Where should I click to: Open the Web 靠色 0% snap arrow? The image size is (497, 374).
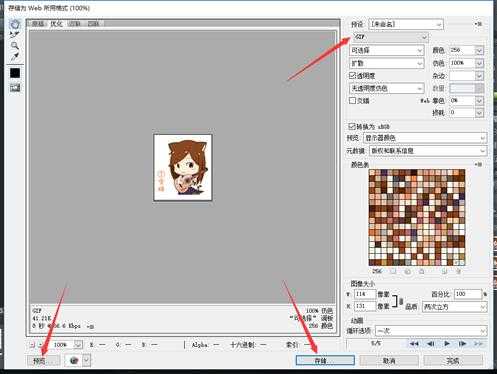tap(479, 100)
